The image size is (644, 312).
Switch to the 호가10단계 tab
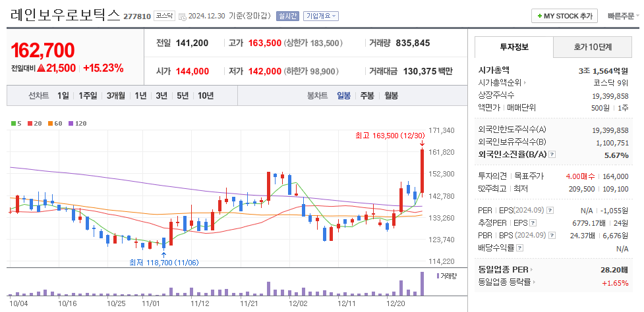point(592,47)
